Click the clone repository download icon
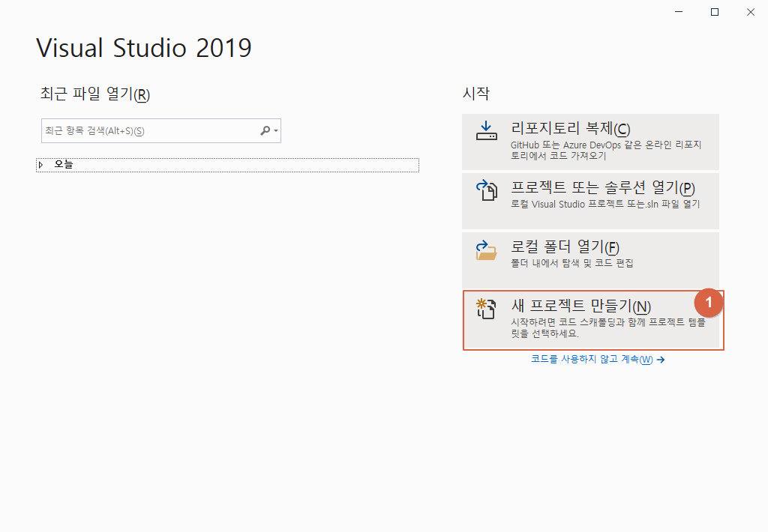The width and height of the screenshot is (768, 532). tap(486, 131)
